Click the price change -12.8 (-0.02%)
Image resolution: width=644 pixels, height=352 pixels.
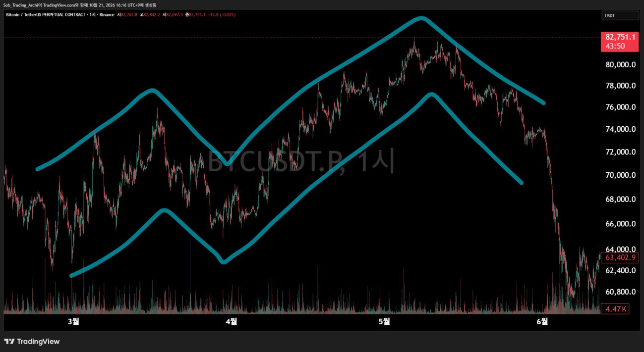click(x=222, y=15)
